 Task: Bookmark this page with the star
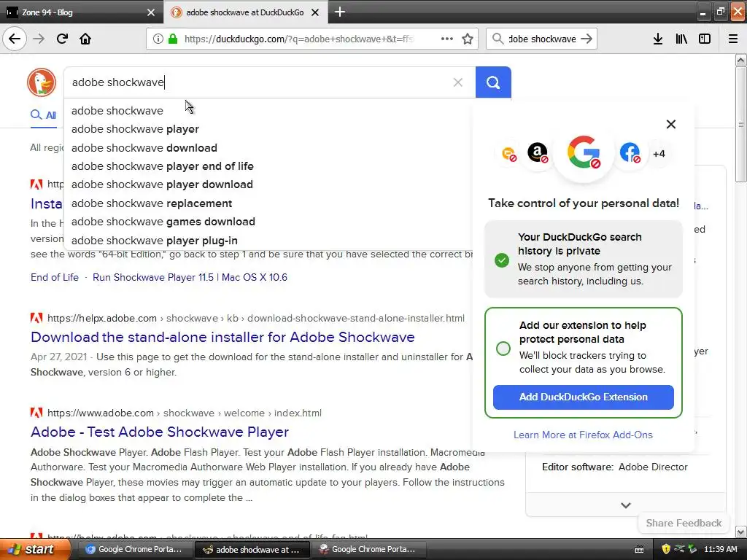pos(468,39)
